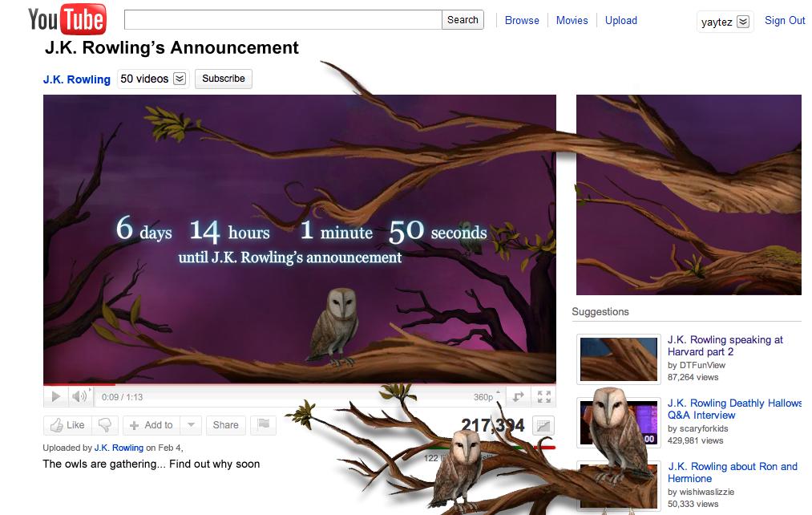Click the '217,394' view count
This screenshot has height=515, width=812.
click(492, 425)
